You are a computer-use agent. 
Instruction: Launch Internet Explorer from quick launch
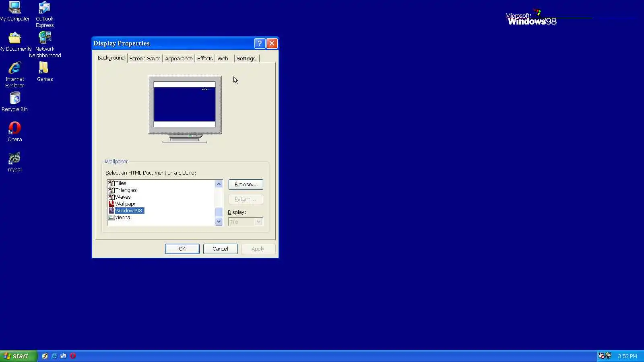(x=54, y=356)
